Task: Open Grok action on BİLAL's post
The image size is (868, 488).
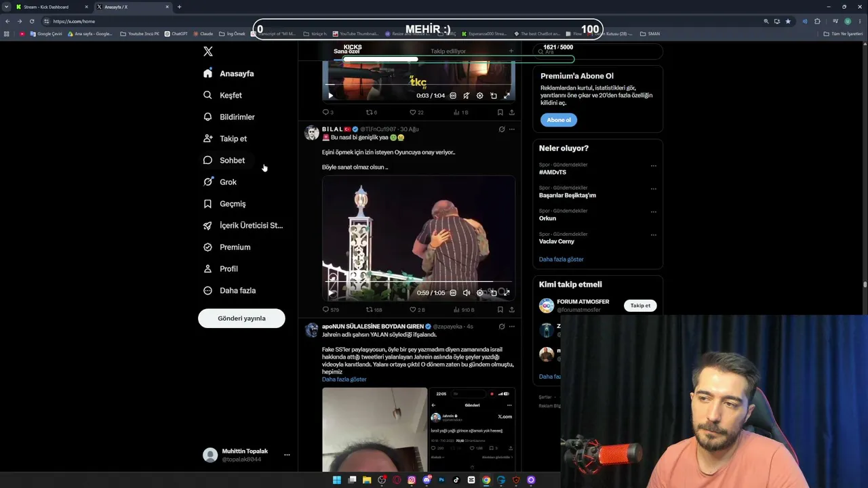Action: pos(502,129)
